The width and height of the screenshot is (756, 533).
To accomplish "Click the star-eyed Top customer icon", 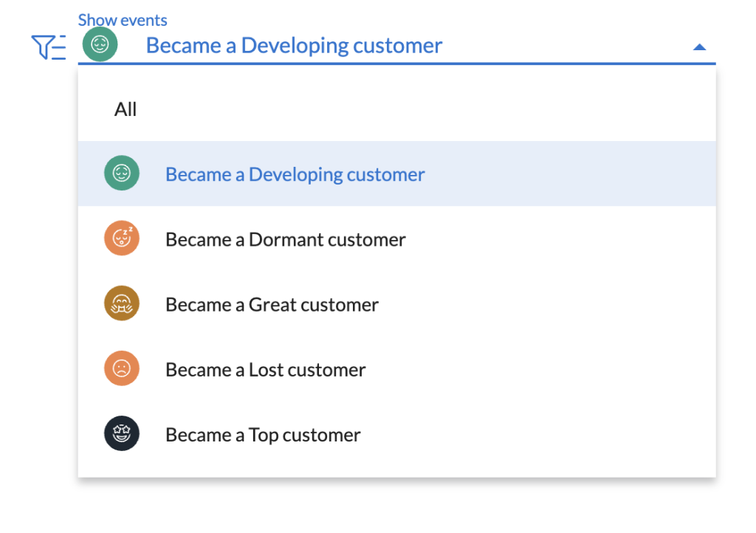I will (122, 433).
